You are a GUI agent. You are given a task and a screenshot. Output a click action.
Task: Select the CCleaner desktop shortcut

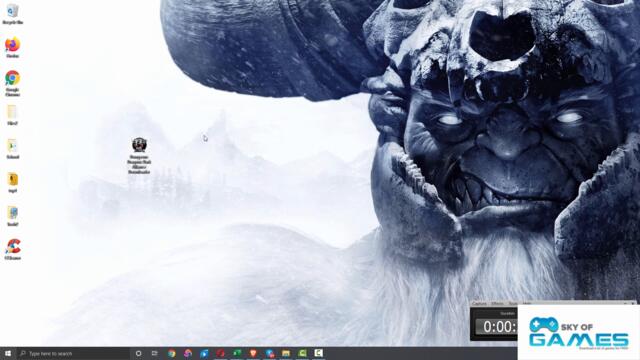click(13, 249)
